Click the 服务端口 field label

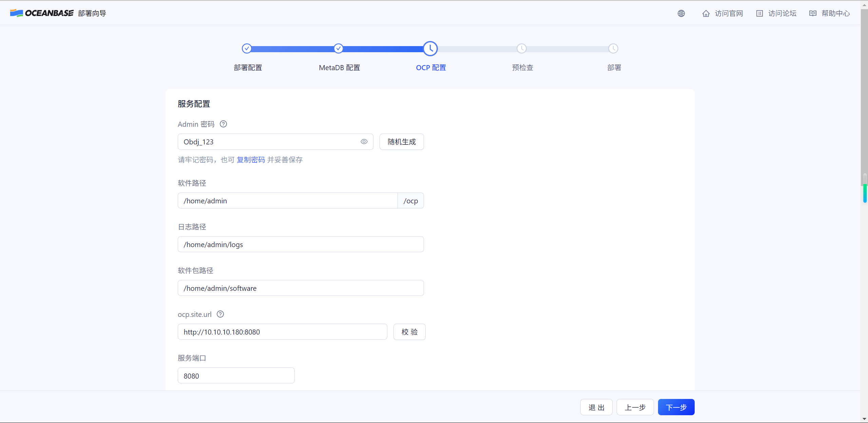pos(192,358)
